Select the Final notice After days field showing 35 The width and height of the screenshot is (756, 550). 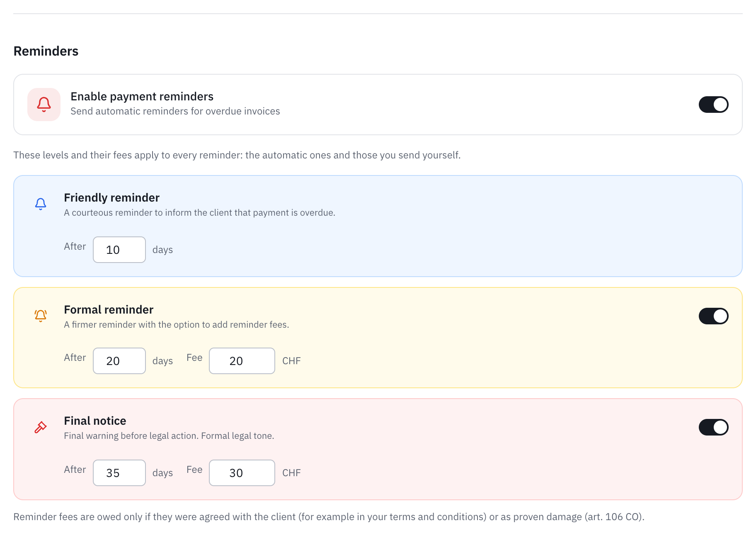pos(119,473)
